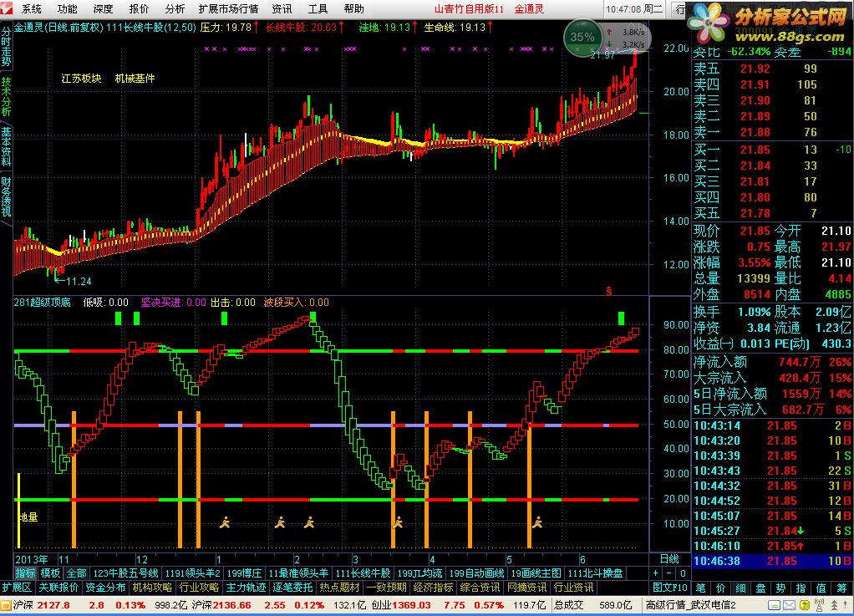The width and height of the screenshot is (854, 616).
Task: Open the 关联报价 tab
Action: tap(58, 587)
